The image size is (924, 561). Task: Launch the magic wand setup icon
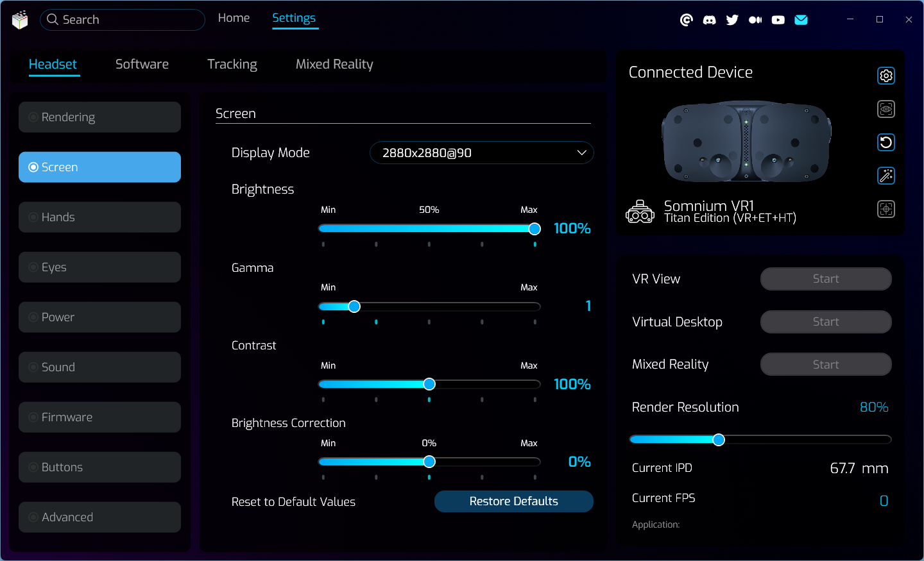(886, 176)
